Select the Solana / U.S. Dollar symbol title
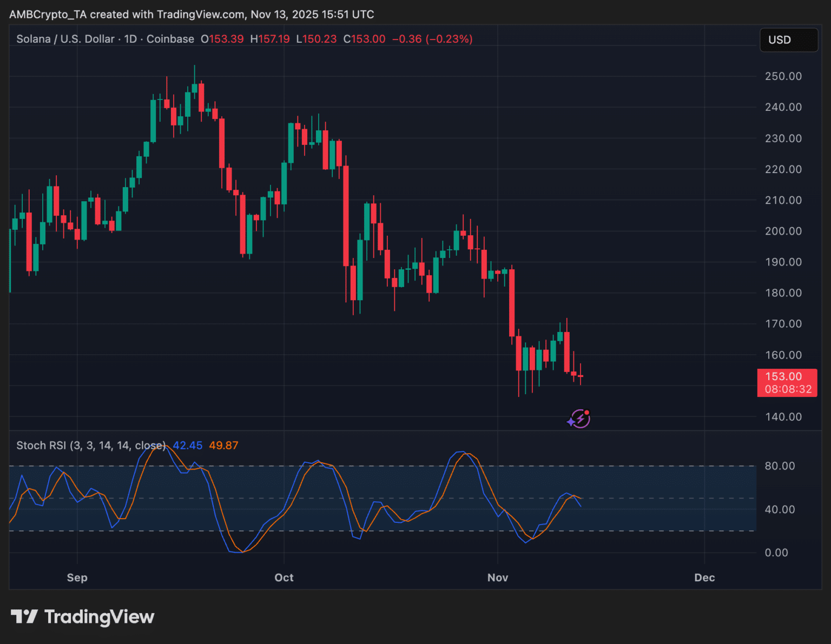This screenshot has height=644, width=831. click(x=65, y=39)
